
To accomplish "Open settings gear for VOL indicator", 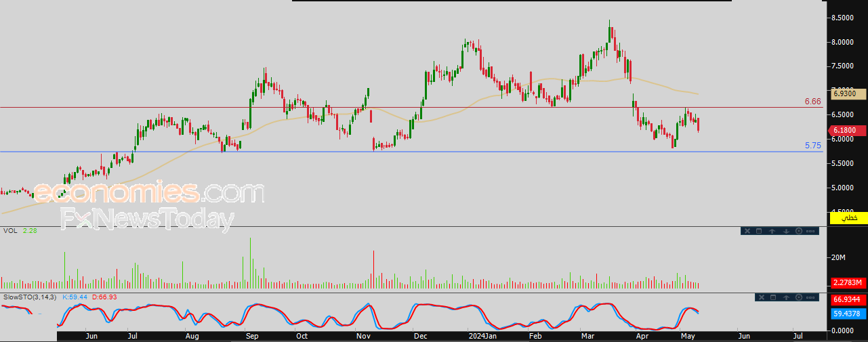I will (x=798, y=231).
